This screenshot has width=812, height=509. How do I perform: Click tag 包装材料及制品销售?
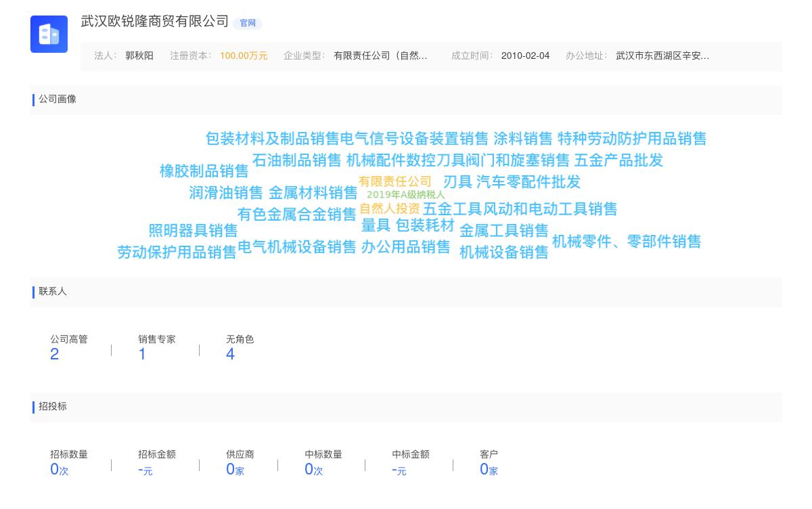pyautogui.click(x=272, y=139)
